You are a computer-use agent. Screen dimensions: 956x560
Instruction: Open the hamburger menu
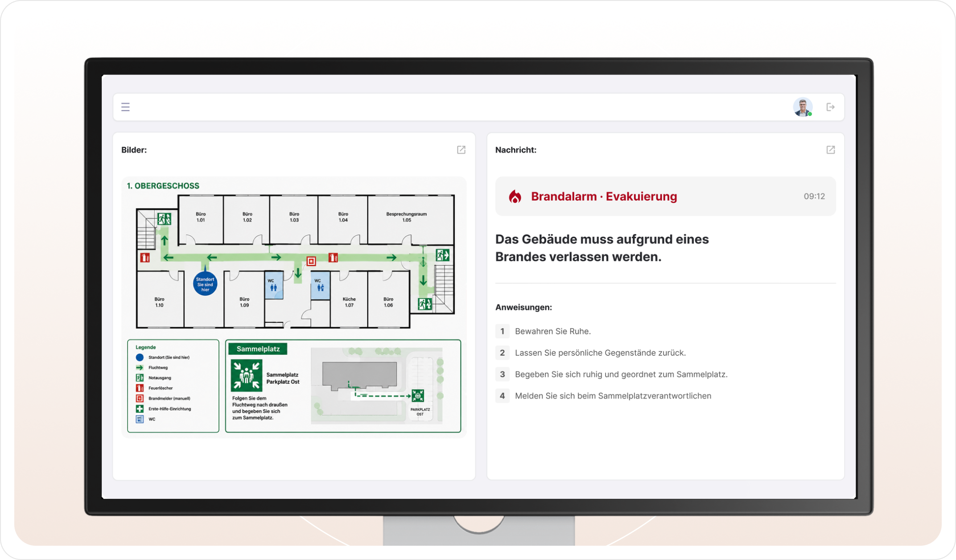pos(125,107)
